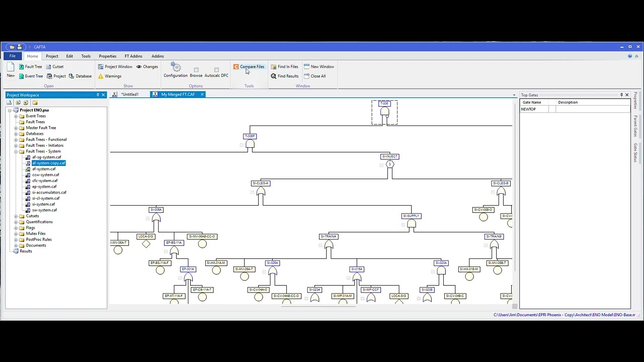Collapse the SI-INJECT gate branch

click(381, 165)
